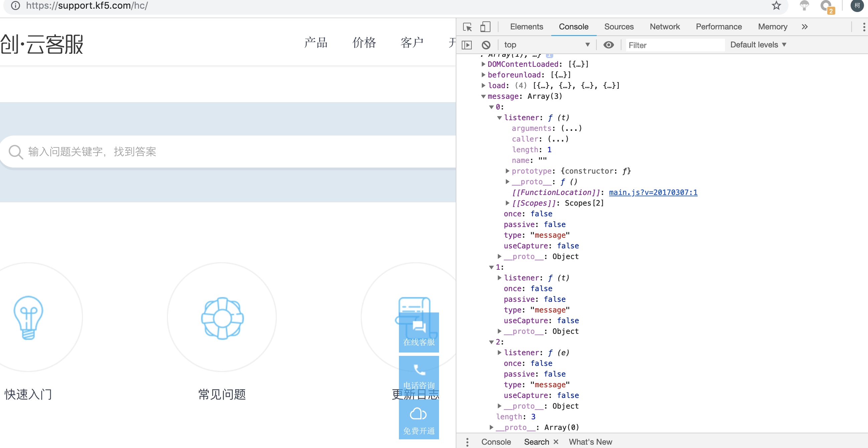
Task: Show the console sidebar panel icon
Action: point(467,45)
